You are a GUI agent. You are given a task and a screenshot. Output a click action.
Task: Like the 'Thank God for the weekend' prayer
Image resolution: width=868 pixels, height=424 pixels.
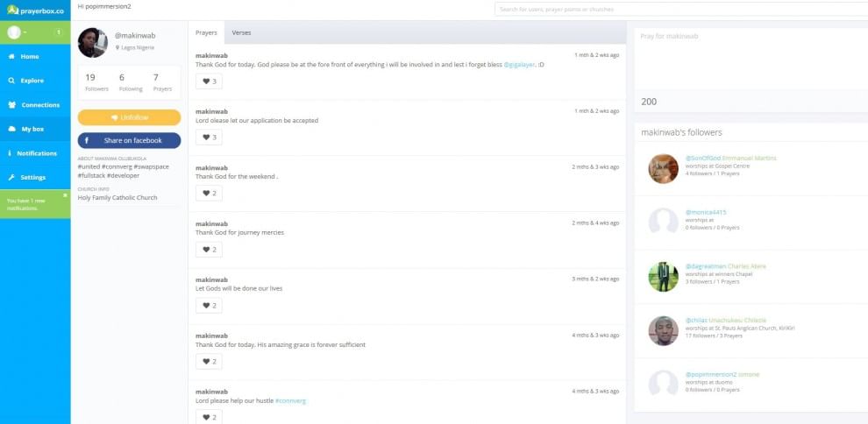tap(209, 193)
